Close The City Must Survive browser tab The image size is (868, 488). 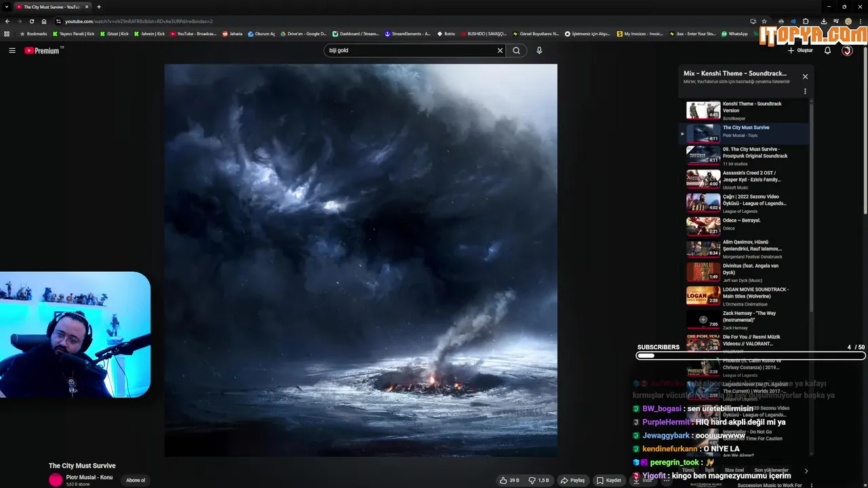click(x=86, y=7)
